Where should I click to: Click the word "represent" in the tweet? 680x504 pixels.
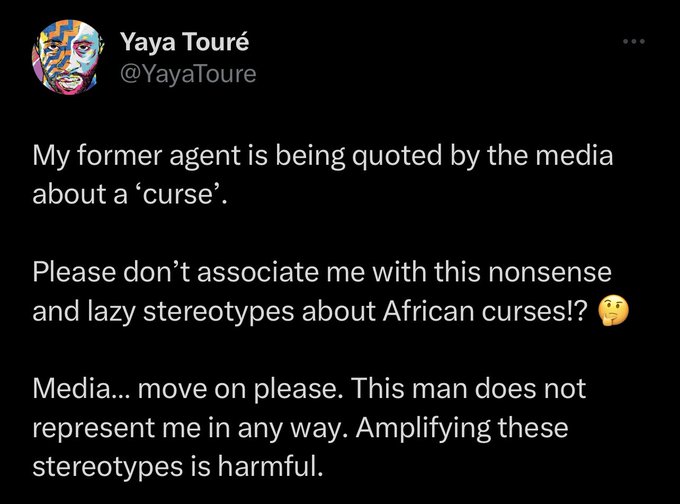tap(94, 428)
